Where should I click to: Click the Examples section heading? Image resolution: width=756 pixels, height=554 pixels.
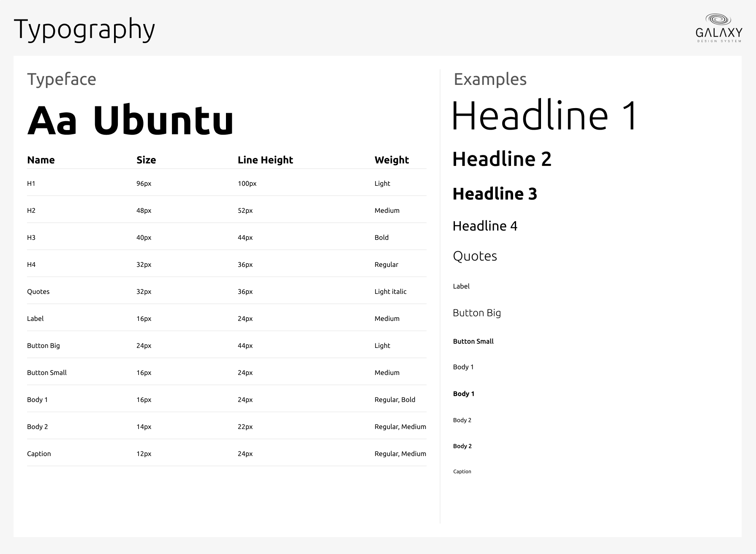[x=490, y=79]
